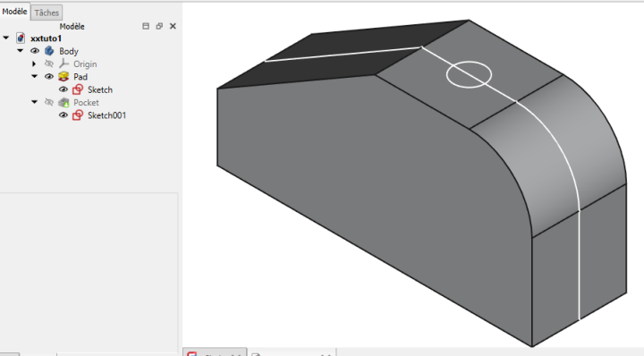The width and height of the screenshot is (644, 356).
Task: Click the blue Body icon
Action: pos(49,51)
